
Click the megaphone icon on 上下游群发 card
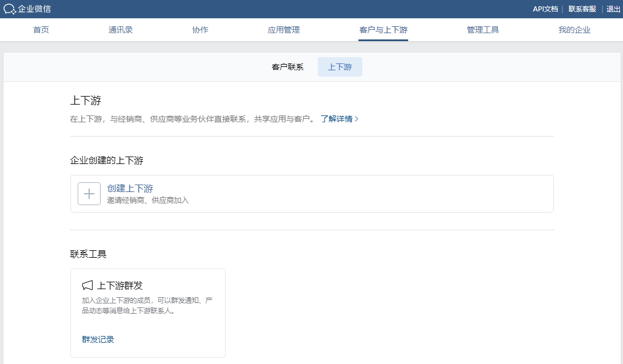(x=86, y=285)
